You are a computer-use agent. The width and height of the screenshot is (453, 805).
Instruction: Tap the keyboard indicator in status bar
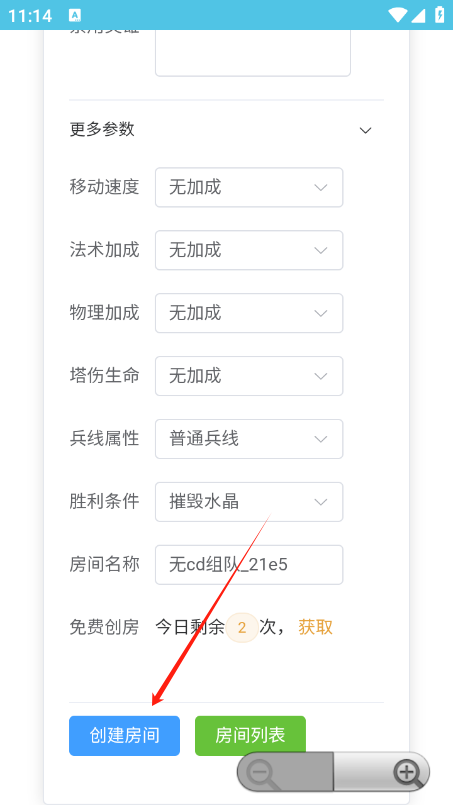click(75, 15)
